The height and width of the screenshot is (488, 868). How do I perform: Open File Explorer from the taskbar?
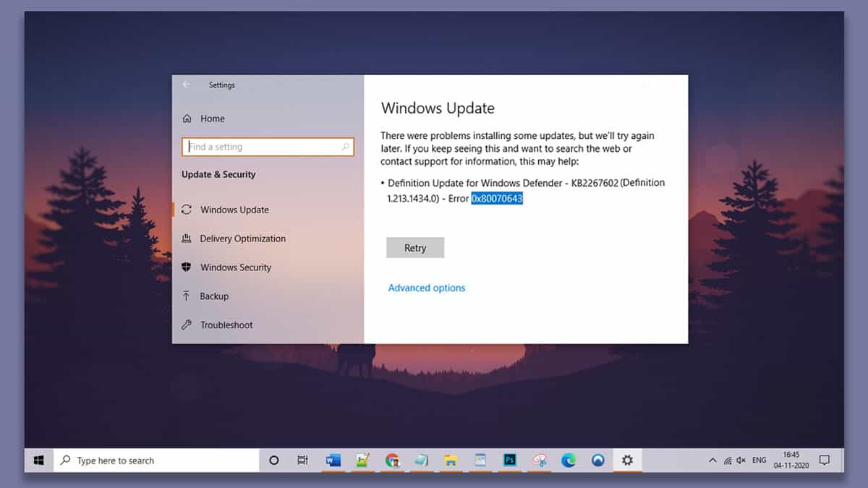[x=451, y=460]
